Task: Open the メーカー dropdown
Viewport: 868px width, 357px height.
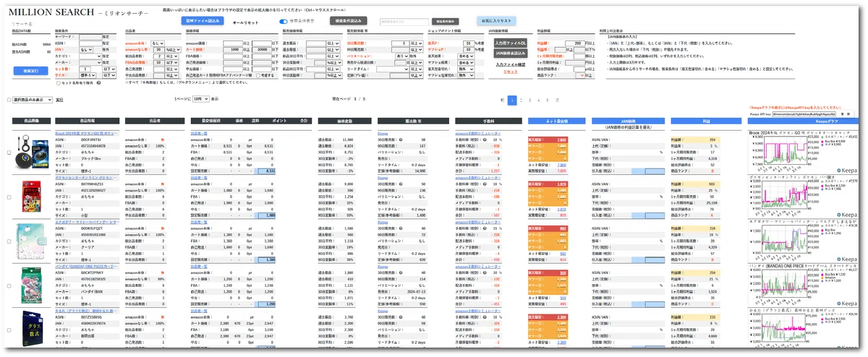Action: [x=90, y=62]
